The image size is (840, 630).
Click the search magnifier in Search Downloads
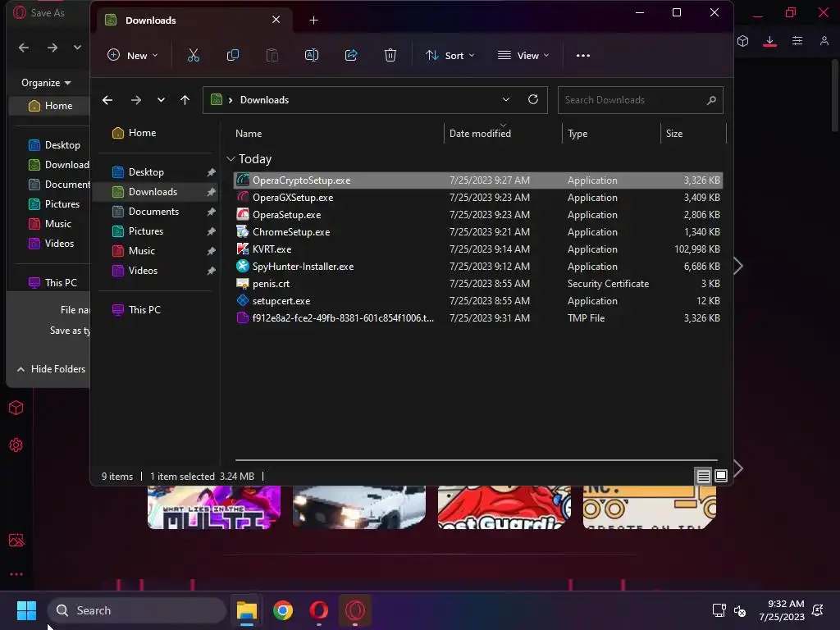pos(711,100)
